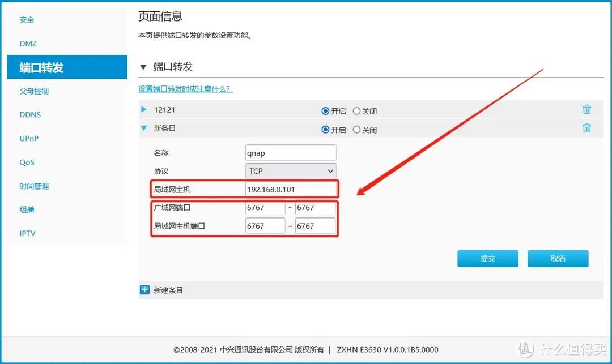Select 关闭 for the 新条目 entry
Image resolution: width=612 pixels, height=364 pixels.
pos(358,129)
